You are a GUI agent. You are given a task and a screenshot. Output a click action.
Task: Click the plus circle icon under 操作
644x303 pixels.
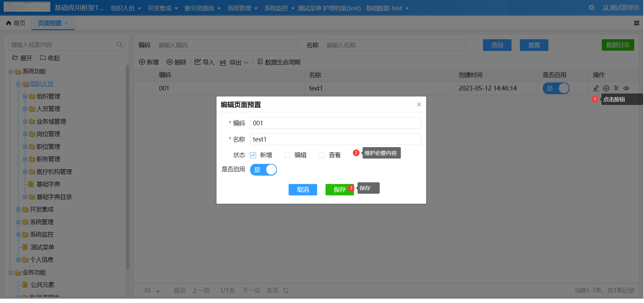606,88
